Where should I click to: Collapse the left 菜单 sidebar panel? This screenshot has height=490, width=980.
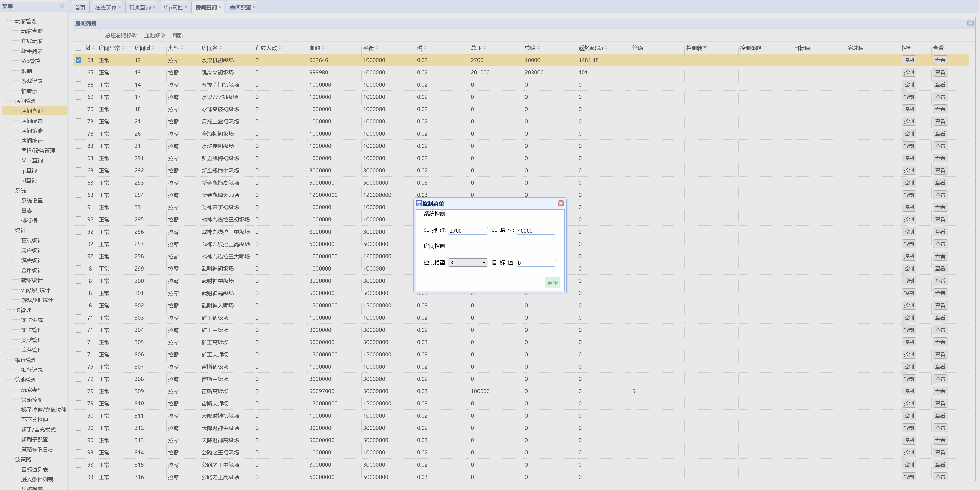click(x=62, y=6)
